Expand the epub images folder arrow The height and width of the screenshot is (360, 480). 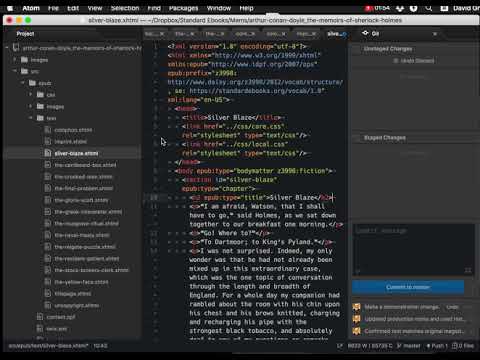point(31,106)
